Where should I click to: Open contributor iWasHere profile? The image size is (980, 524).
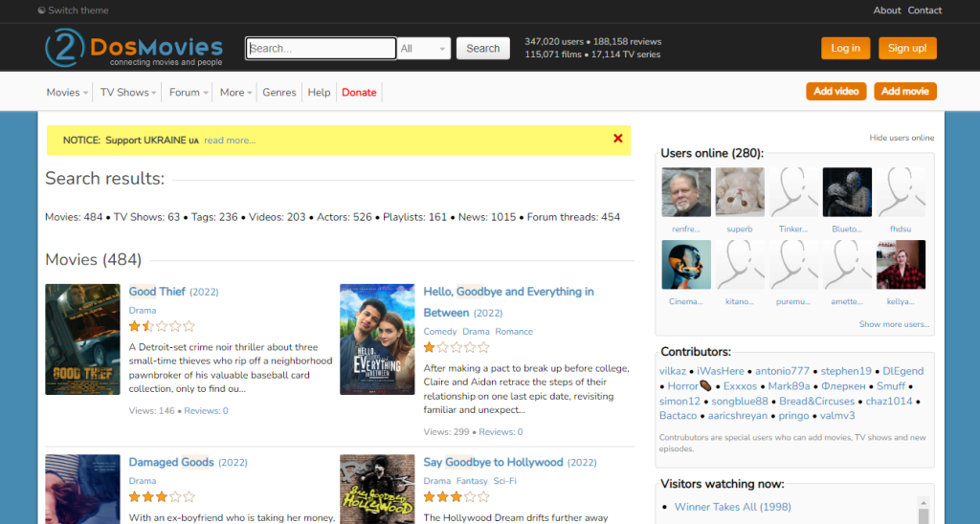(721, 371)
